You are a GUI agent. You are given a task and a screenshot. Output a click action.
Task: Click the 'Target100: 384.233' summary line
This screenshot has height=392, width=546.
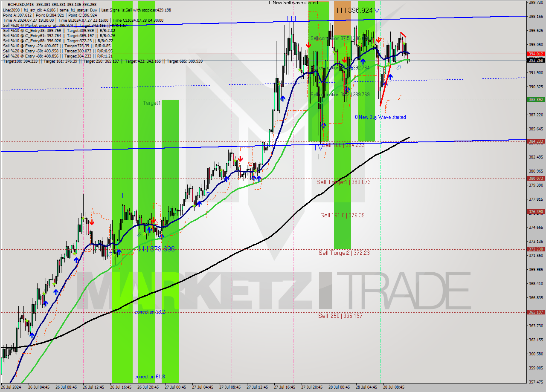pyautogui.click(x=103, y=61)
